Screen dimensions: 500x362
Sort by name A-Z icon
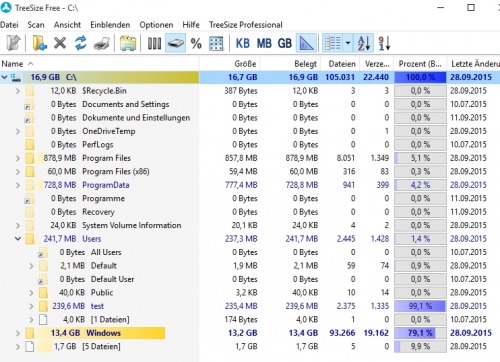364,43
